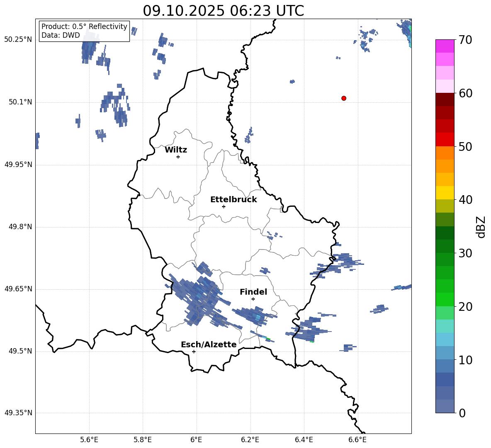The image size is (491, 448).
Task: Click the 5.8°E longitude label
Action: [143, 440]
